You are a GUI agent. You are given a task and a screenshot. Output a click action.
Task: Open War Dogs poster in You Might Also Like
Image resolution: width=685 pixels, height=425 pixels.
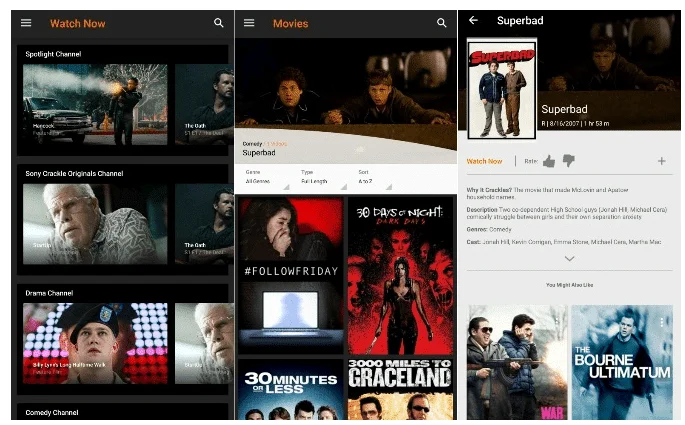(x=517, y=362)
